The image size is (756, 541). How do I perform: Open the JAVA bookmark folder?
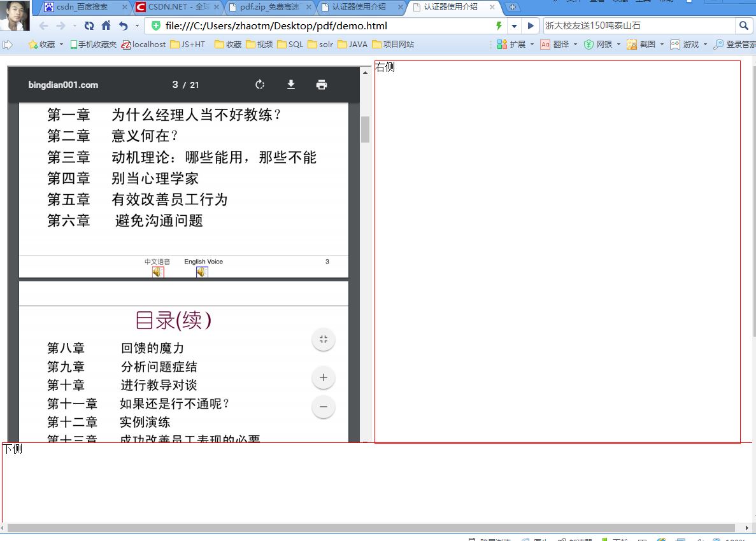point(353,45)
